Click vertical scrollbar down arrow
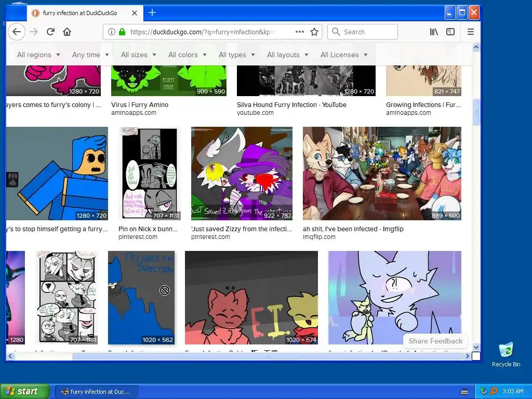Image resolution: width=532 pixels, height=399 pixels. click(x=476, y=347)
